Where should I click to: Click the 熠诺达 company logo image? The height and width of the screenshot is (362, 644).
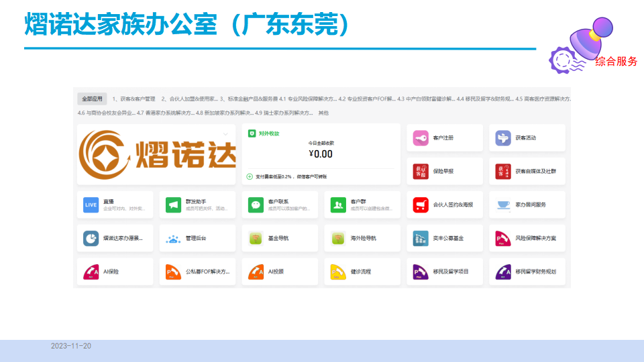click(x=157, y=155)
